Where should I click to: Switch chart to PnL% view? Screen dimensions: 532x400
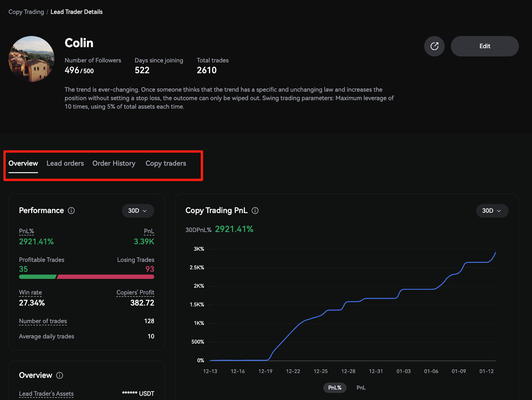[x=334, y=388]
